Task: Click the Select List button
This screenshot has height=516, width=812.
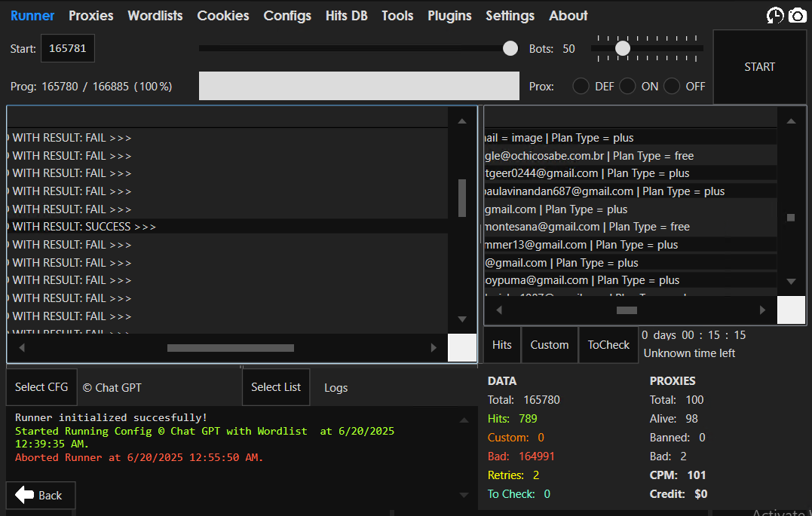Action: click(276, 387)
